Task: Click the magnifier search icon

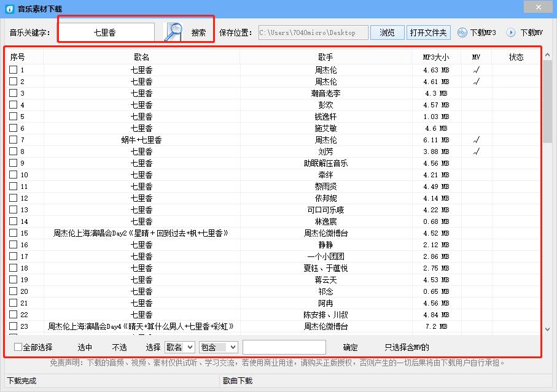Action: point(174,31)
